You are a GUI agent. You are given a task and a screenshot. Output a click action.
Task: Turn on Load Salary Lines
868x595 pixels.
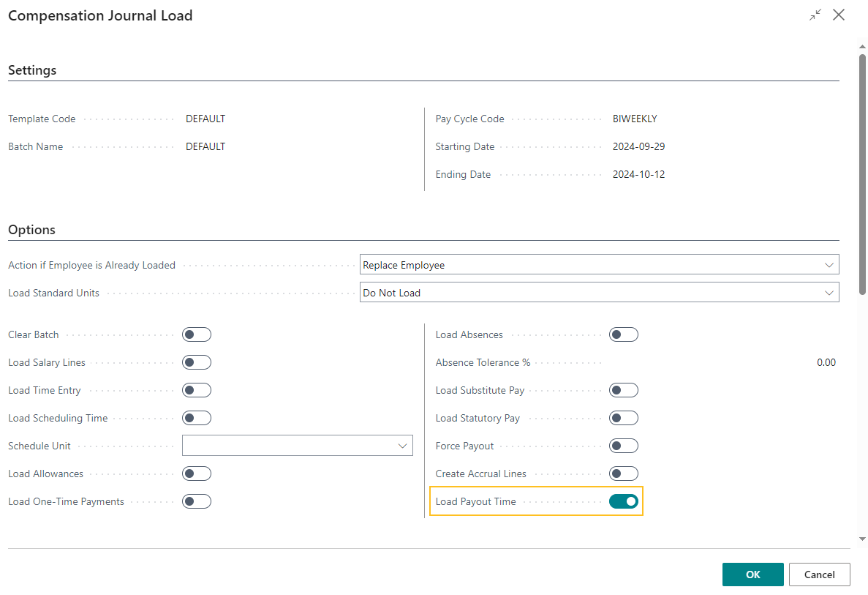click(196, 362)
